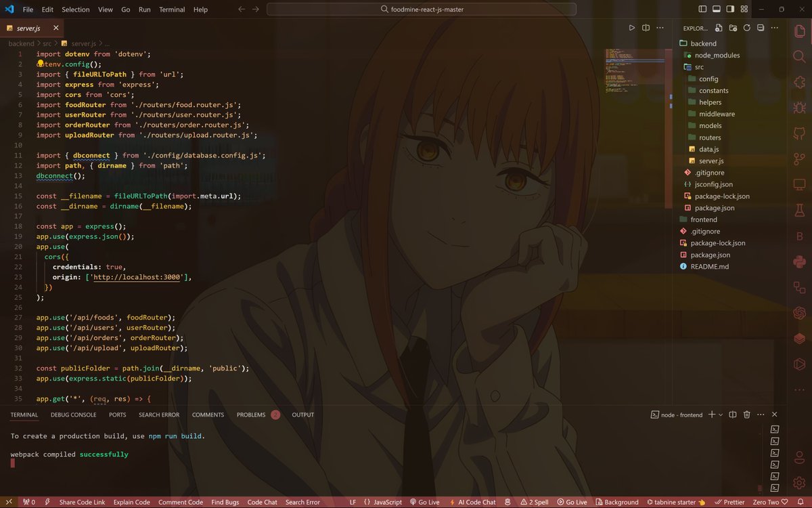The width and height of the screenshot is (812, 508).
Task: Toggle the Background extension in status bar
Action: 616,502
